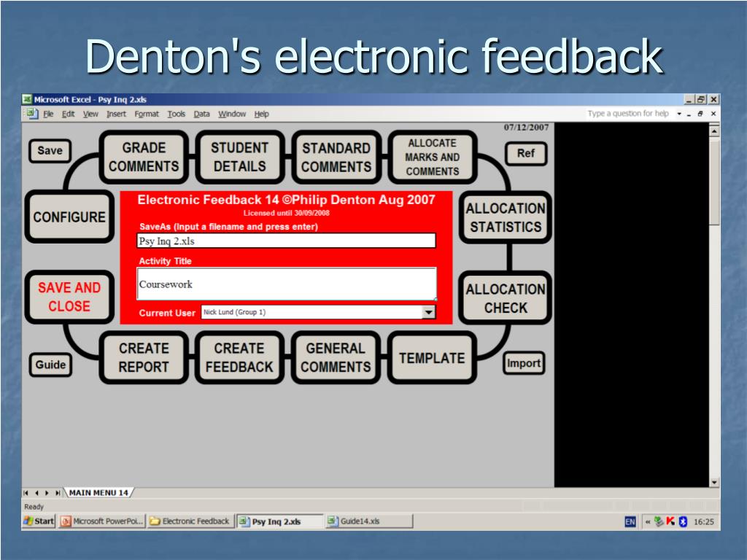Go to previous sheet tab arrow
This screenshot has height=560, width=747.
click(x=36, y=493)
